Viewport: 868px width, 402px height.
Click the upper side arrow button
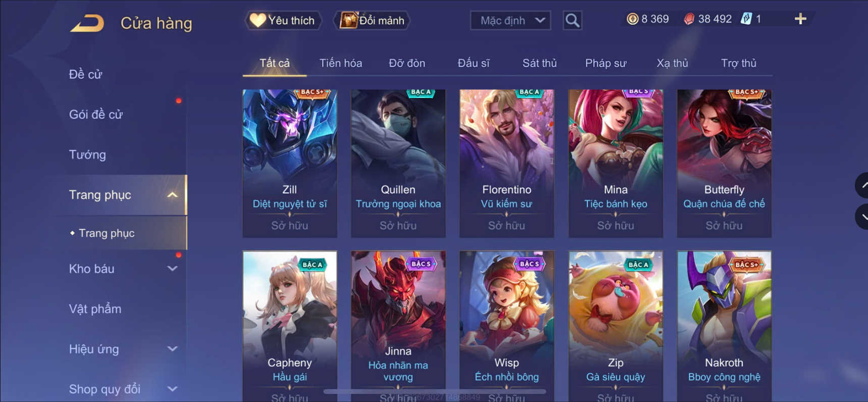tap(862, 185)
